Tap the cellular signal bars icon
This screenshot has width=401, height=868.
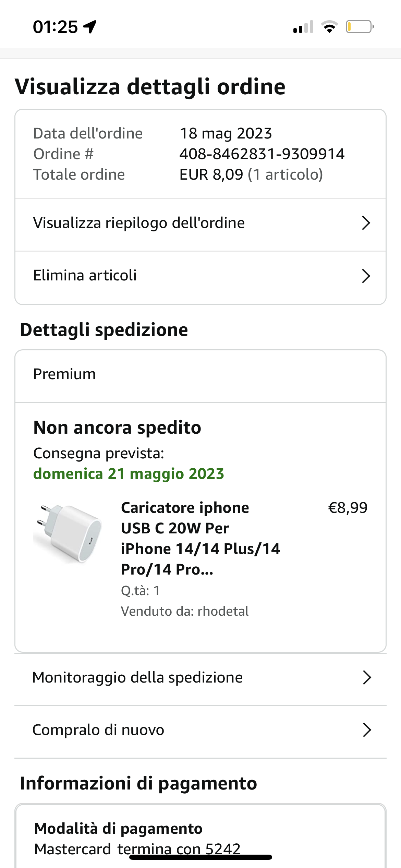[303, 27]
